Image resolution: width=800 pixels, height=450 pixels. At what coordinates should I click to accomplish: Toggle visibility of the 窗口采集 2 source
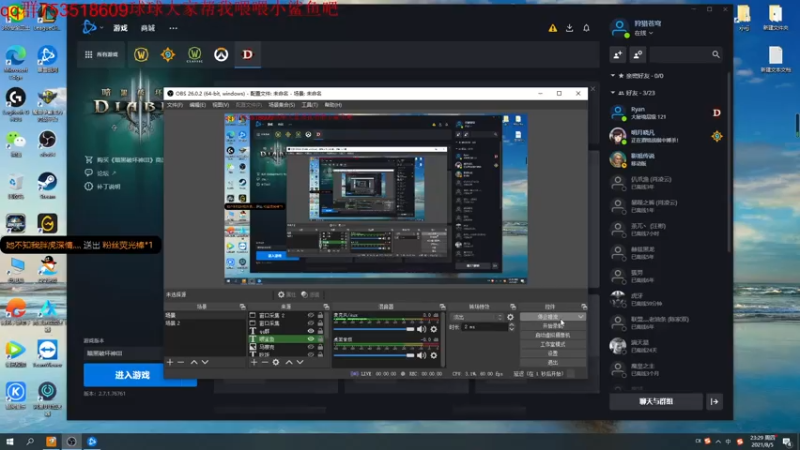(311, 315)
